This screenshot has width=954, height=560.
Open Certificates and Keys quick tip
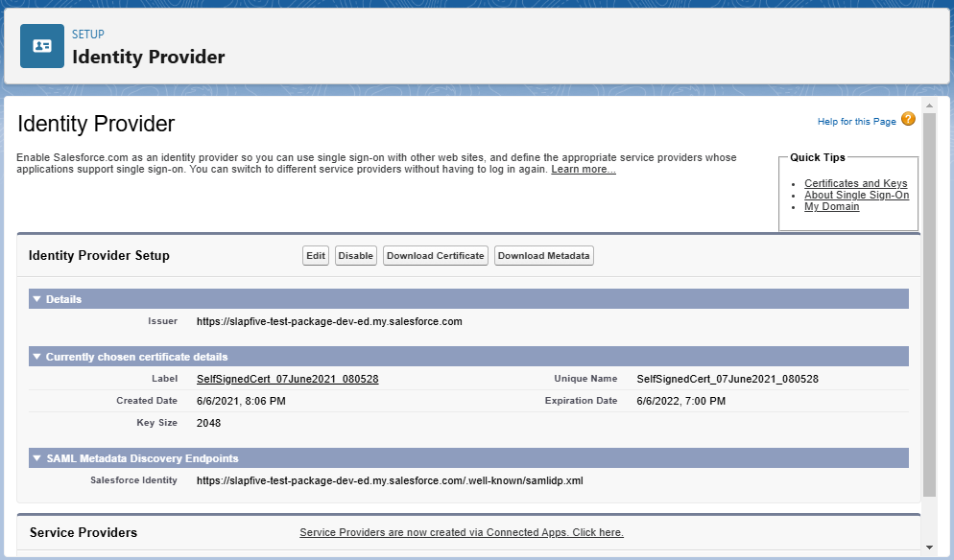click(x=855, y=183)
